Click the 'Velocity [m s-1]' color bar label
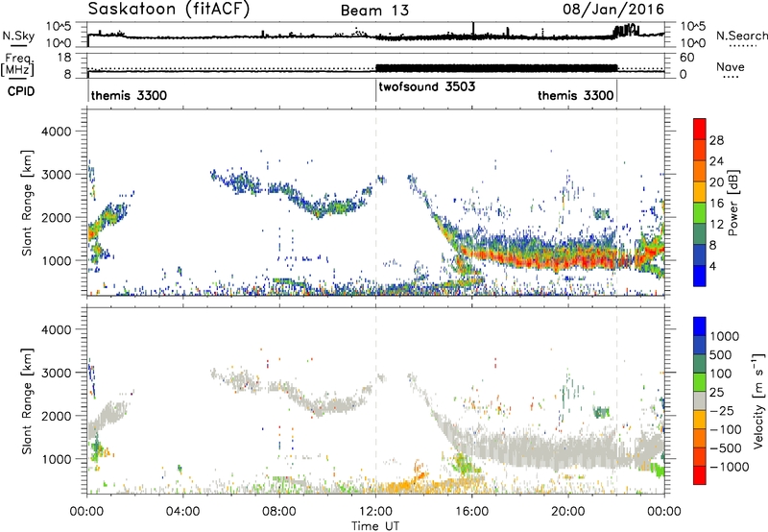This screenshot has width=768, height=532. click(758, 400)
